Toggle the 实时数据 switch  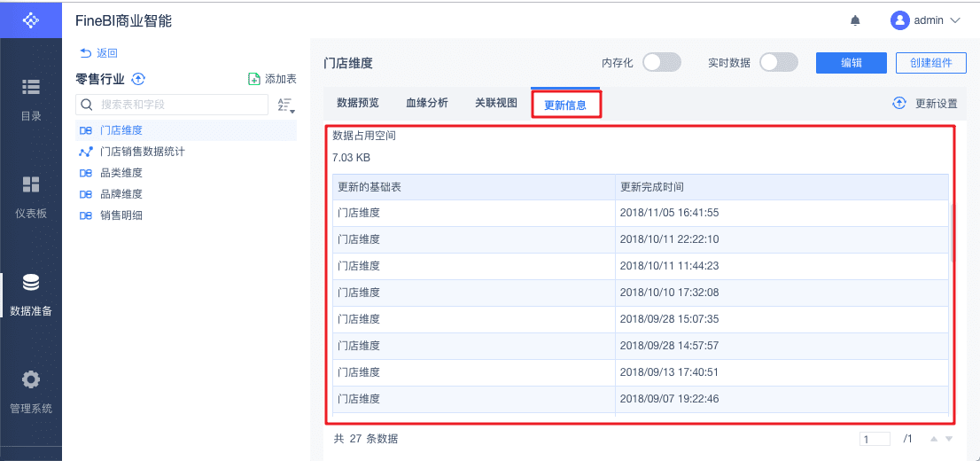[x=778, y=62]
